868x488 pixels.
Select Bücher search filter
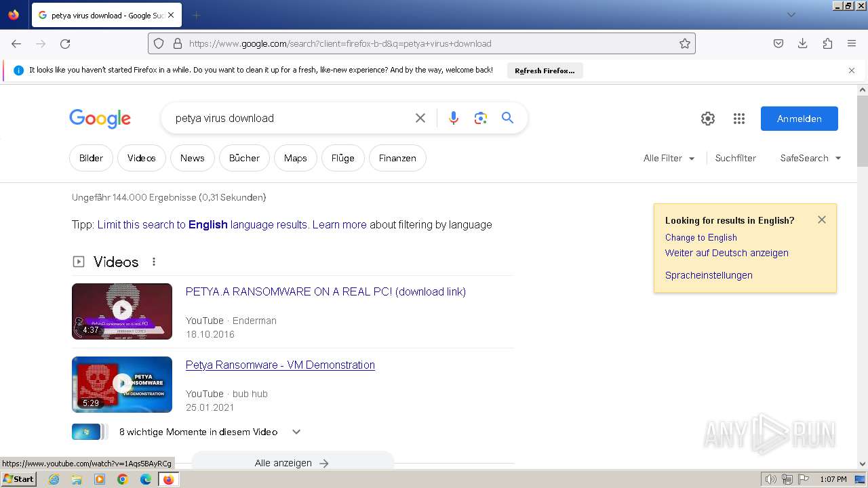(244, 158)
